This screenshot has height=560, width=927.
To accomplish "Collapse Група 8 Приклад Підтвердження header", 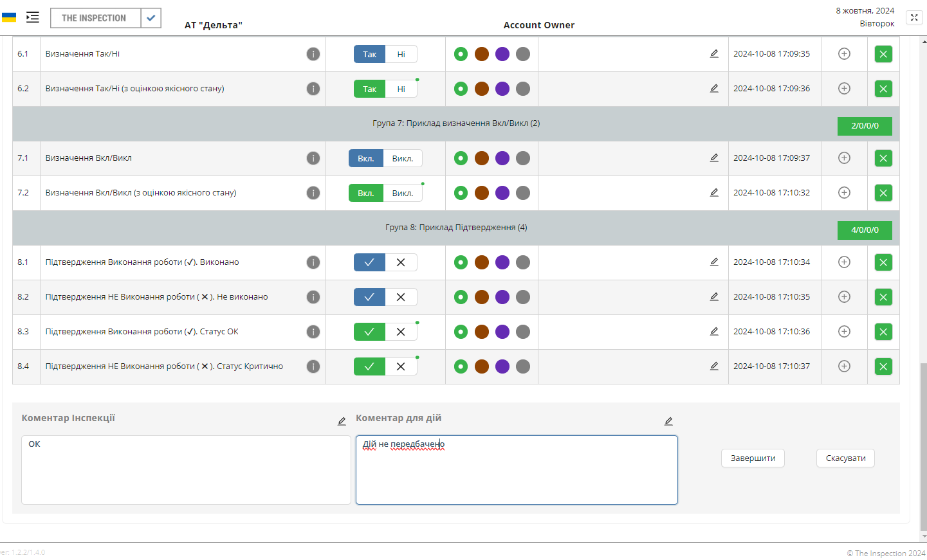I will (x=455, y=228).
